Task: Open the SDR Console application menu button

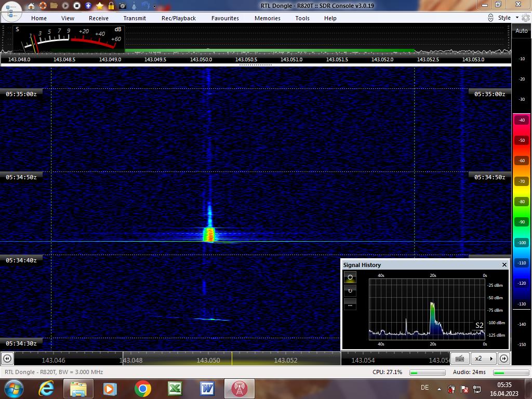Action: tap(11, 11)
